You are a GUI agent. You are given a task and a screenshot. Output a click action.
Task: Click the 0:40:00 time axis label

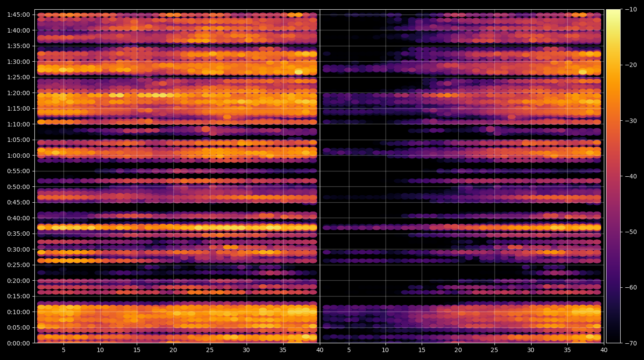[19, 218]
